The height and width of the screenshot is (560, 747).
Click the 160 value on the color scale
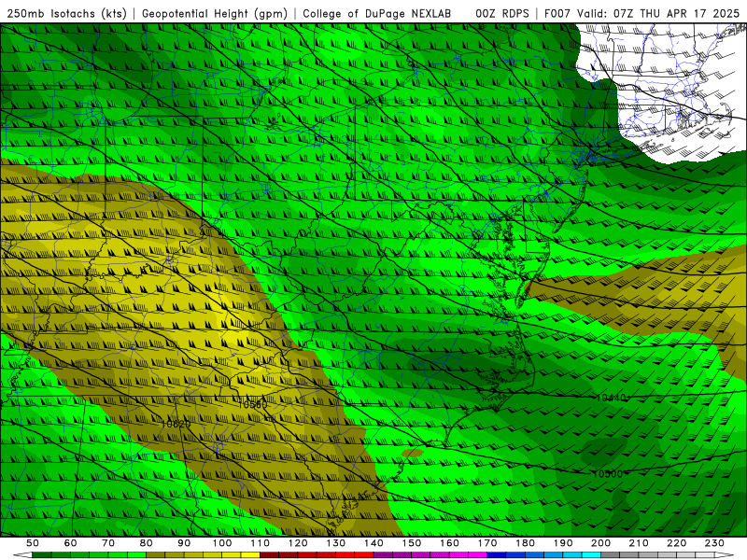[449, 543]
